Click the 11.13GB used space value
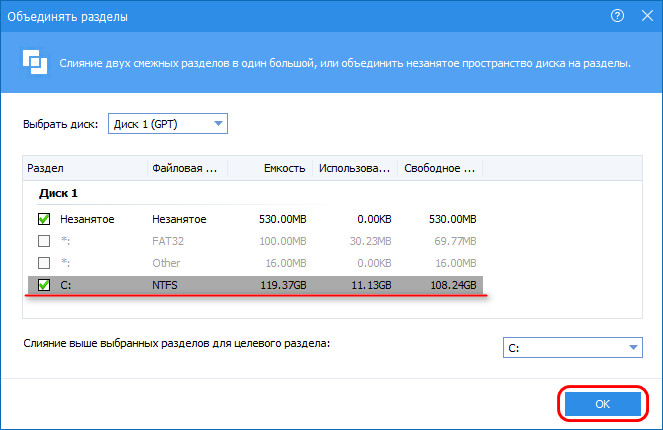Viewport: 663px width, 430px height. point(371,285)
